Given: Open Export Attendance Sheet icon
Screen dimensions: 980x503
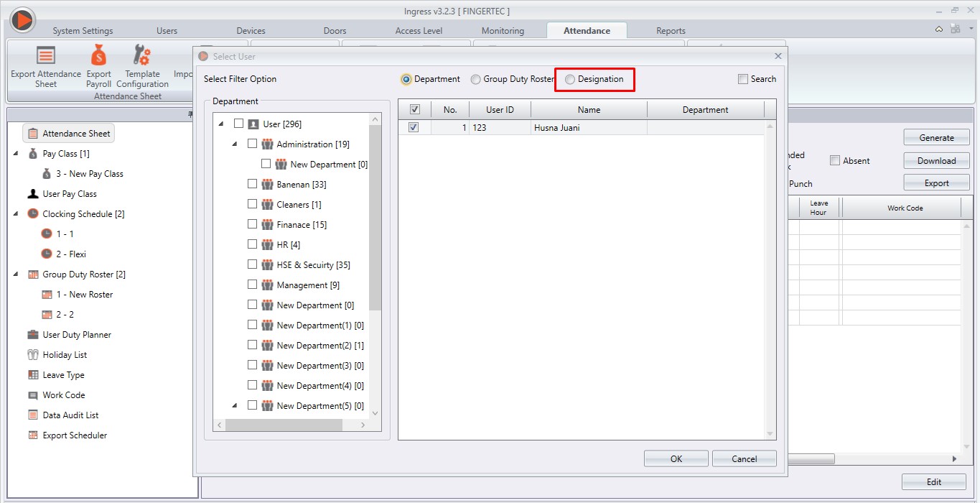Looking at the screenshot, I should click(46, 55).
